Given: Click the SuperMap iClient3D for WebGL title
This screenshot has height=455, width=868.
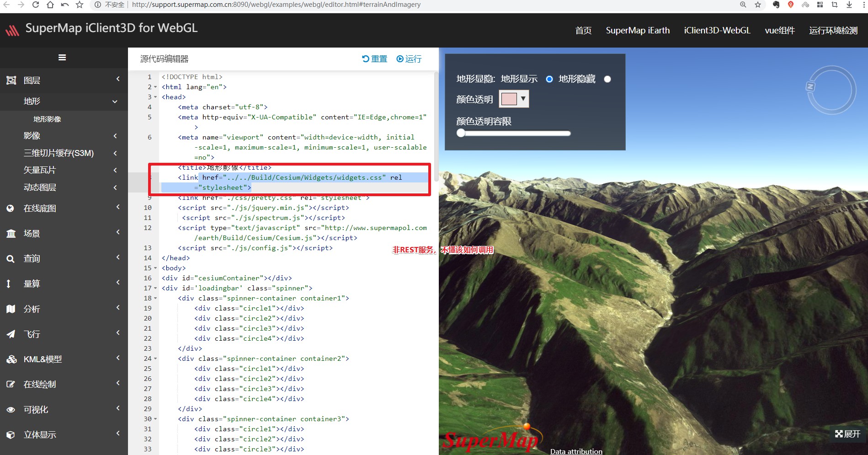Looking at the screenshot, I should coord(112,28).
